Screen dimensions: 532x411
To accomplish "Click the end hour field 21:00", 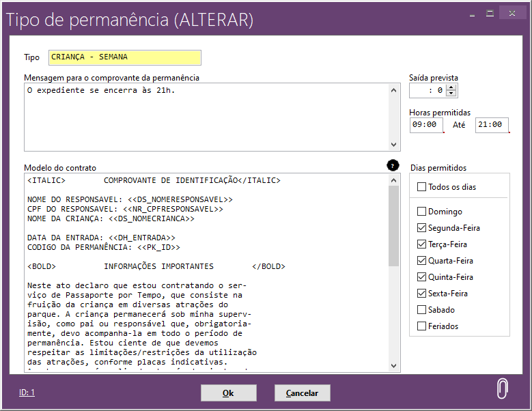I will pyautogui.click(x=492, y=125).
